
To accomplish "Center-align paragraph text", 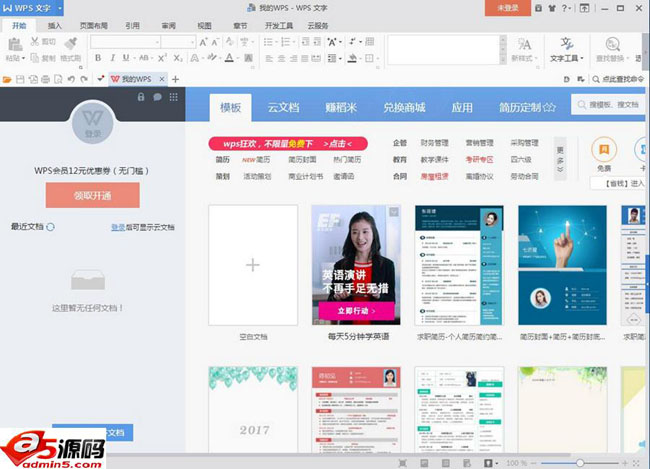I will click(x=281, y=58).
